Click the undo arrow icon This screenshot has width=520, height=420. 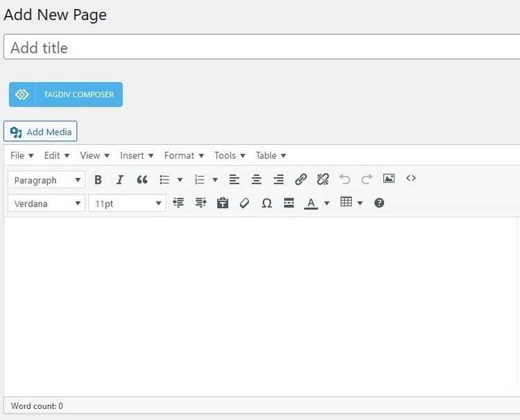point(345,180)
